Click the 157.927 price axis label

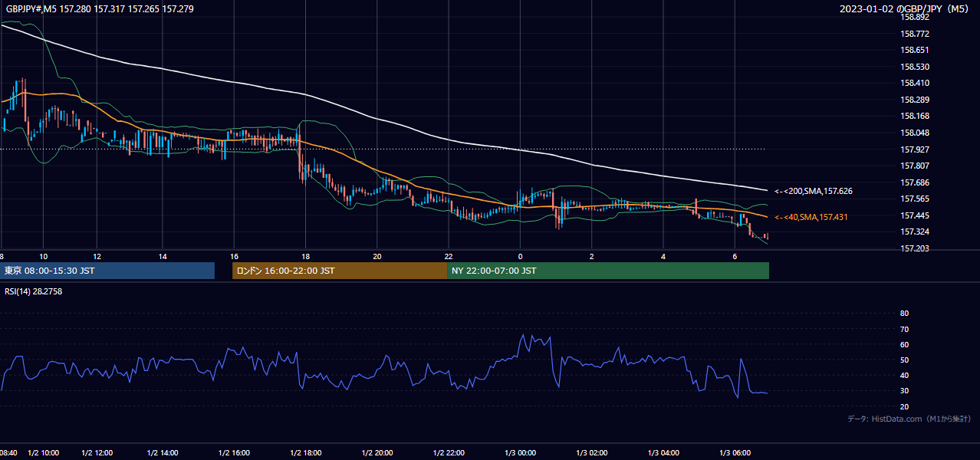click(x=915, y=149)
